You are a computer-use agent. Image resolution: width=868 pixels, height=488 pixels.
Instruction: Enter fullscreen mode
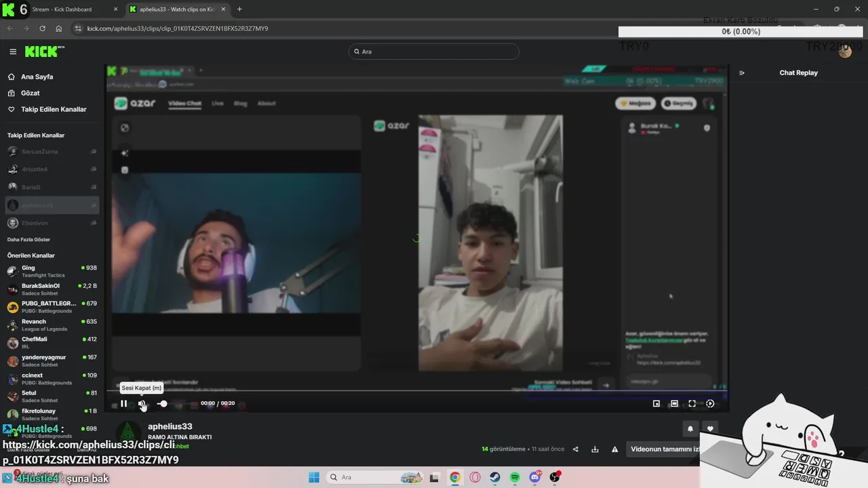[692, 403]
